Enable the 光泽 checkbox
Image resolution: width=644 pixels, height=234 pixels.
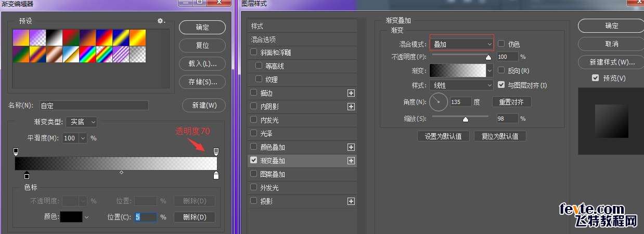click(254, 133)
